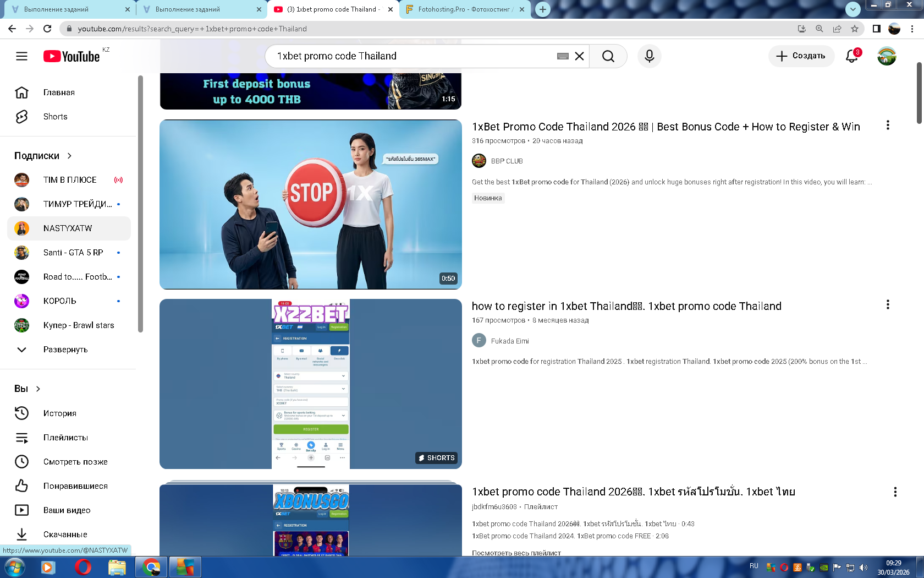Bookmark this page with the star
This screenshot has width=924, height=578.
pos(855,29)
